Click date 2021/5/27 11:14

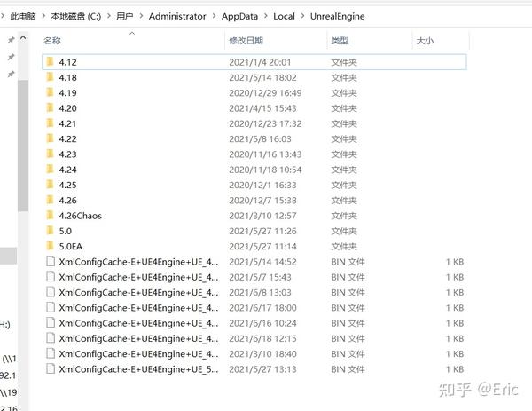pos(262,246)
